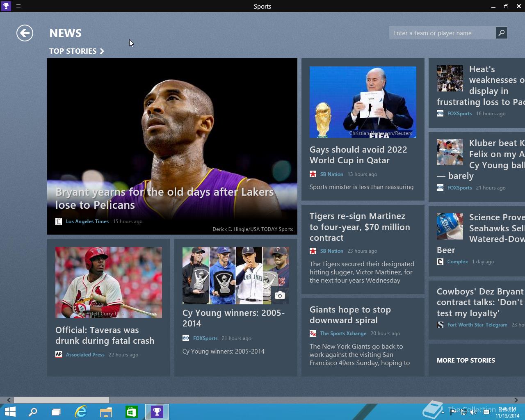Open taskbar Search magnifier
Image resolution: width=525 pixels, height=420 pixels.
click(x=32, y=412)
